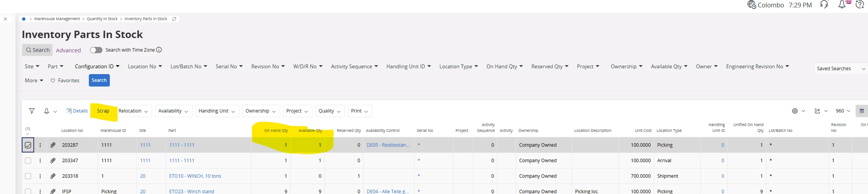
Task: Open the ETO10 - WINCH, 10 tons part link
Action: 195,176
